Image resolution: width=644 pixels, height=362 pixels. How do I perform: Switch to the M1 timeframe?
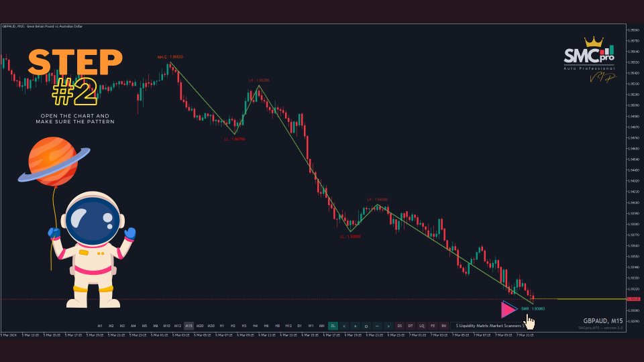[100, 325]
